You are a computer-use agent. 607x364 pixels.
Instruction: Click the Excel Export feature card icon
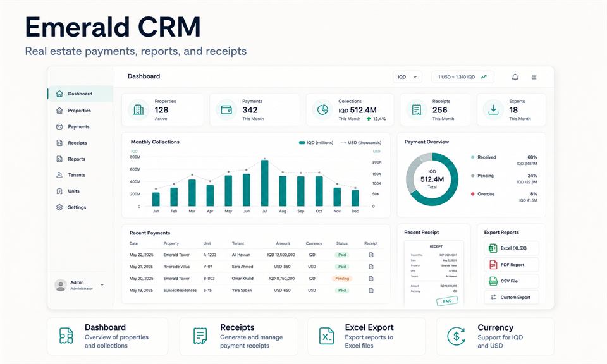(x=326, y=336)
